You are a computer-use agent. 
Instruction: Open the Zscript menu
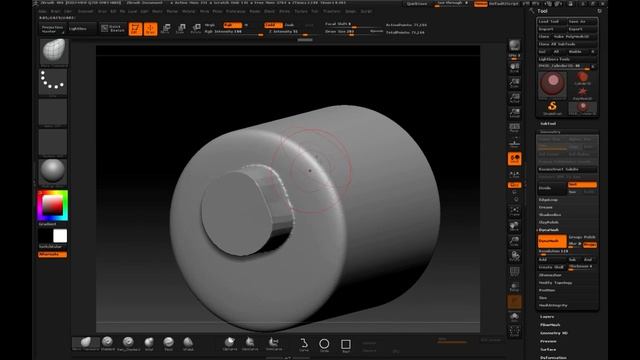pyautogui.click(x=366, y=11)
